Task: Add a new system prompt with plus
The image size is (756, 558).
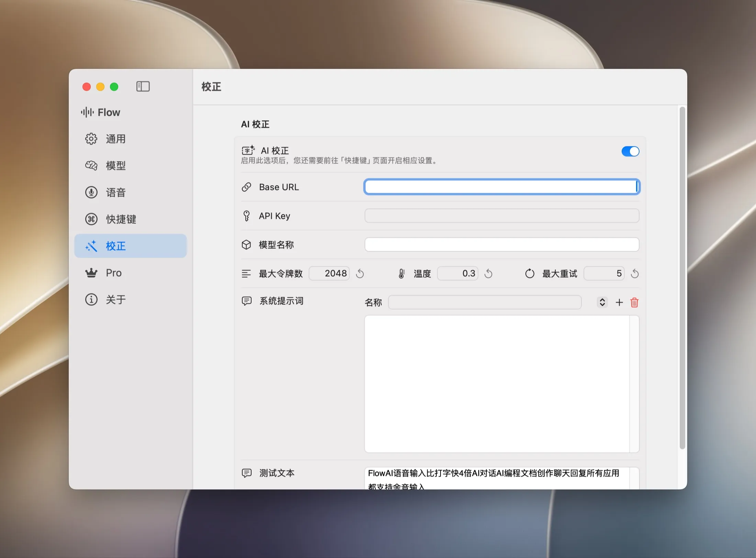Action: (619, 302)
